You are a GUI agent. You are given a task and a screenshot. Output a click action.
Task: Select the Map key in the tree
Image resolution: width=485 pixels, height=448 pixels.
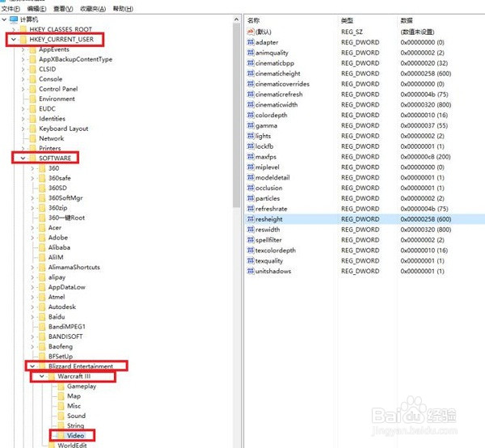pyautogui.click(x=74, y=396)
